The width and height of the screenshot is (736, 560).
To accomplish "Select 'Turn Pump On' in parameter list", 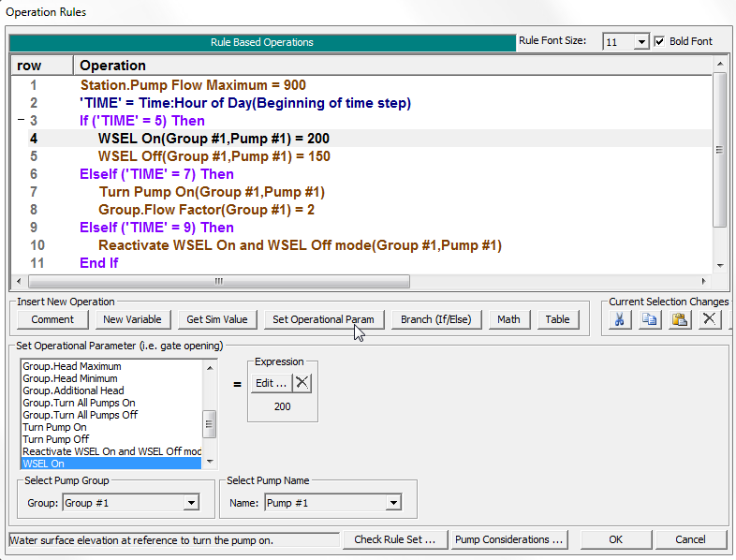I will pos(54,427).
